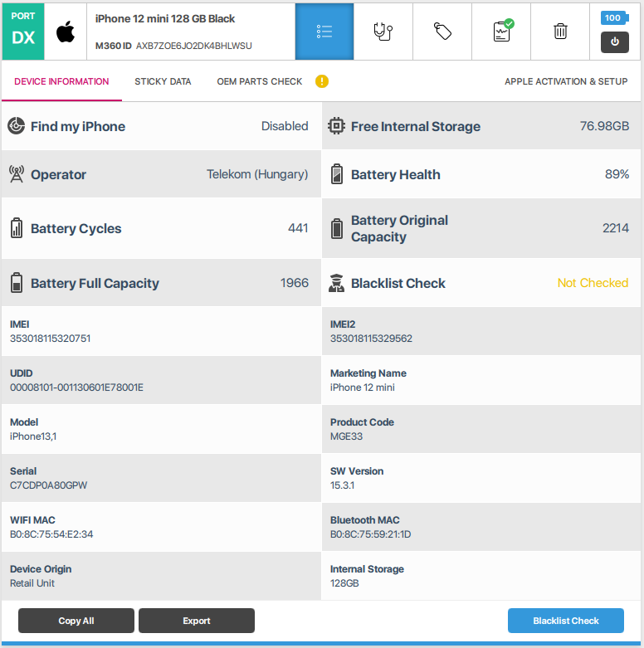Click the device title iPhone 12 mini 128 GB Black
The width and height of the screenshot is (644, 648).
[165, 18]
